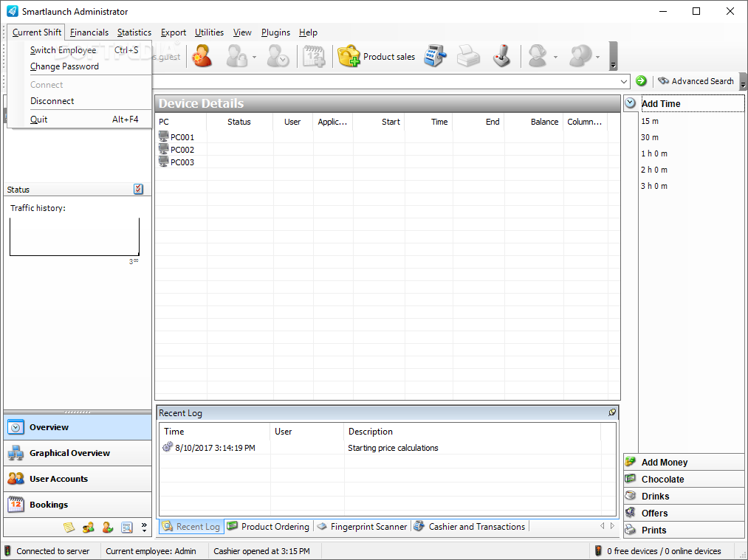Click the user with globe toolbar icon
Screen dimensions: 748x560
[580, 56]
